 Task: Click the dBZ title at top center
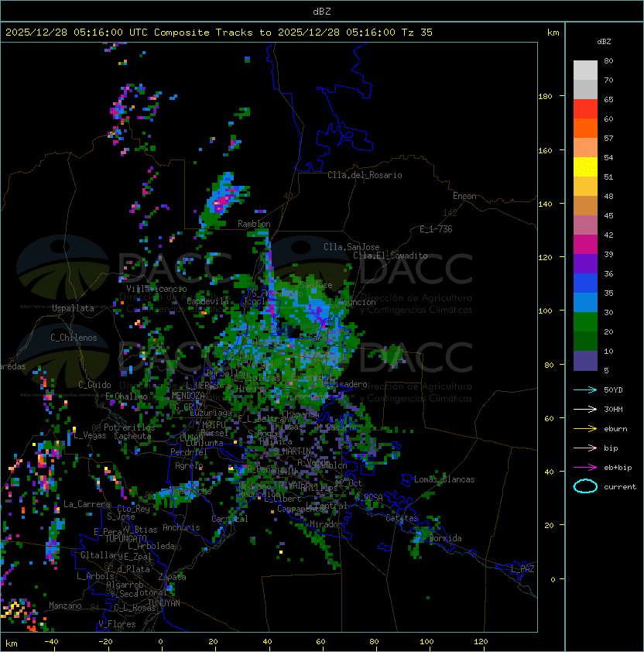click(322, 11)
